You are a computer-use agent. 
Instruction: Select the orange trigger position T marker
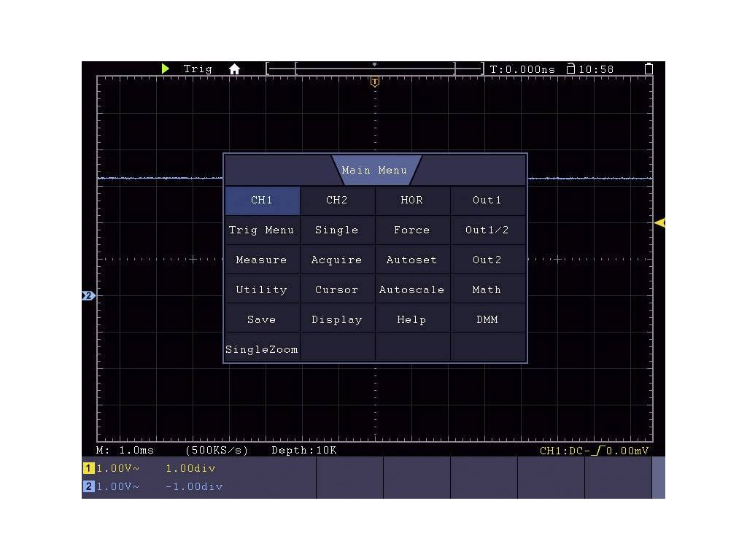[375, 82]
